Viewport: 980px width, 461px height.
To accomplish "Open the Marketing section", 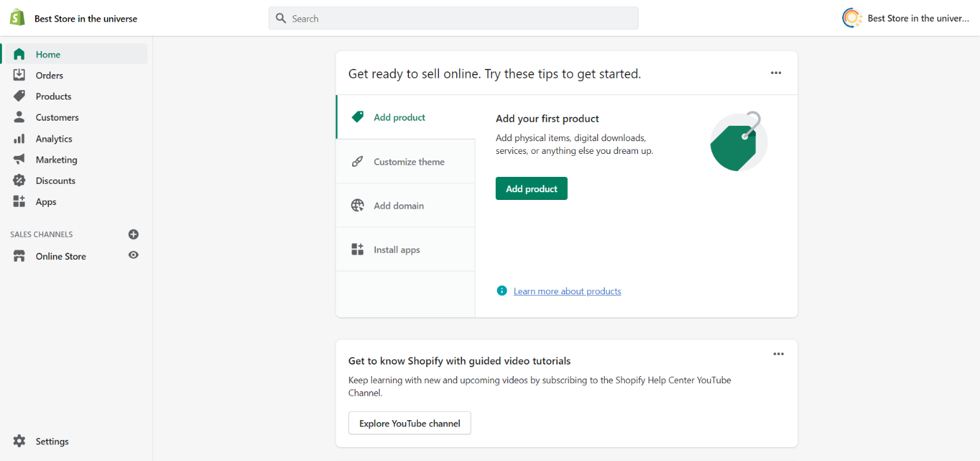I will [x=56, y=160].
